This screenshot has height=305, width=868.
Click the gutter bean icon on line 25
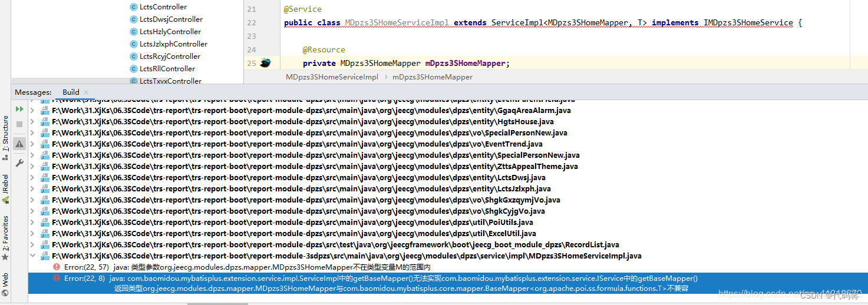[x=265, y=63]
